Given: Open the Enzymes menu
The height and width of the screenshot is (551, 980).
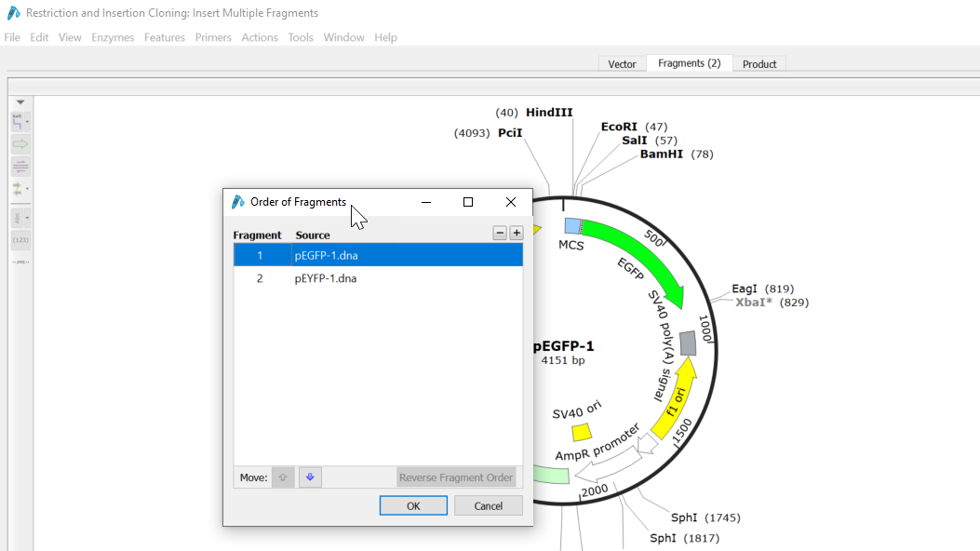Looking at the screenshot, I should click(113, 37).
